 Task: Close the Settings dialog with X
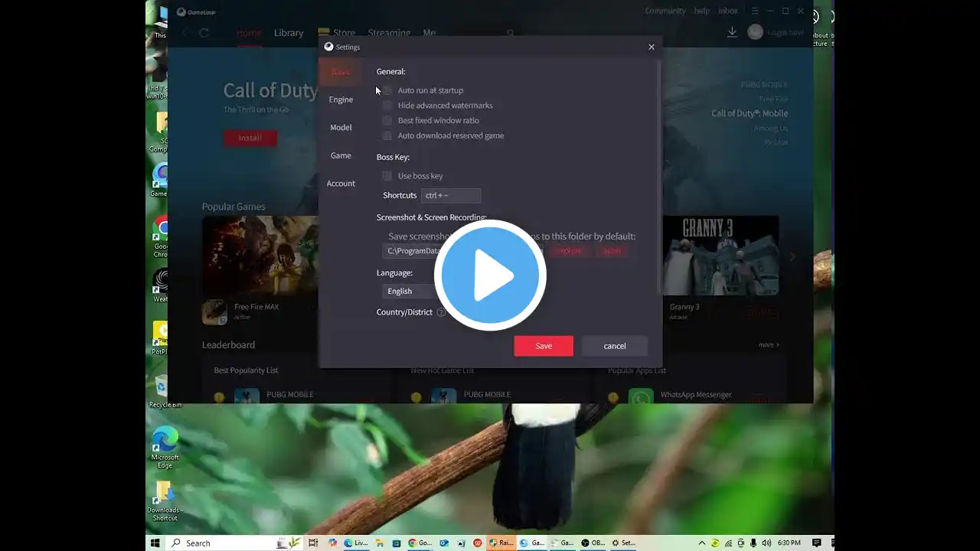(x=652, y=47)
